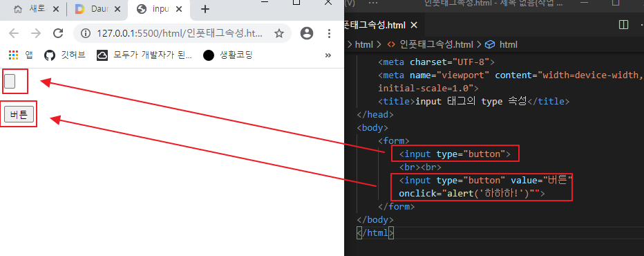Screen dimensions: 644x256
Task: Split the VS Code editor to the right
Action: coord(623,25)
